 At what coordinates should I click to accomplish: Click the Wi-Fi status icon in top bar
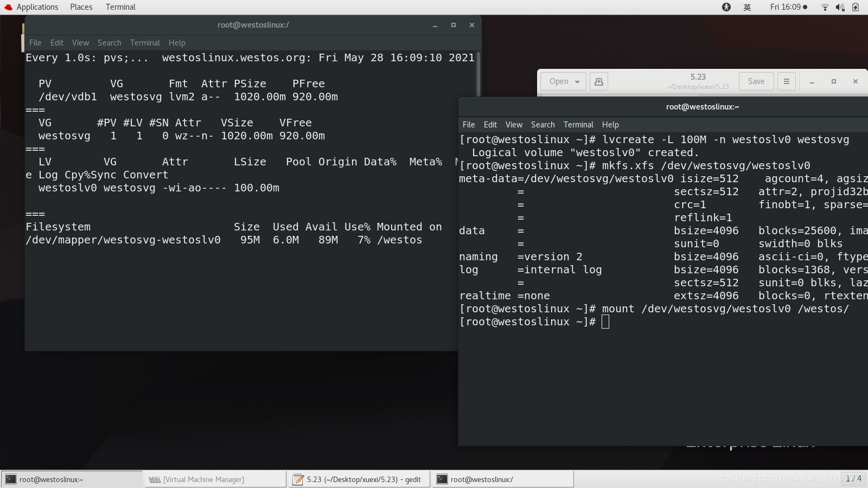pos(824,7)
